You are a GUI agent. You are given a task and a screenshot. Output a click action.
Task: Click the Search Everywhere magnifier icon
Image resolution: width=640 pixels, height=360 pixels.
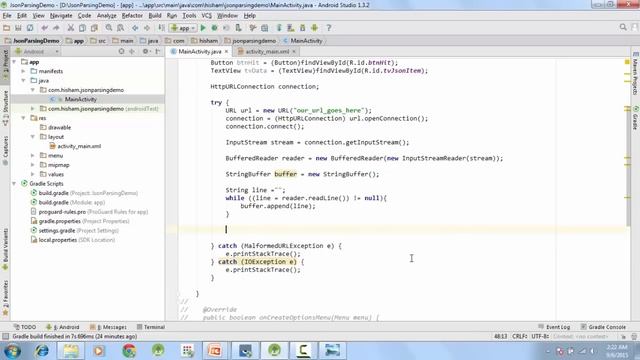623,27
